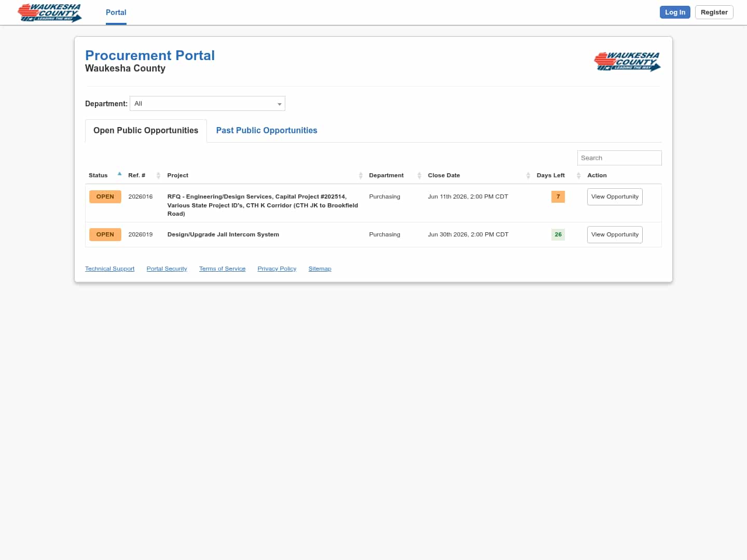Screen dimensions: 747x560
Task: Click Design/Upgrade Jail Intercom System title
Action: pos(223,235)
